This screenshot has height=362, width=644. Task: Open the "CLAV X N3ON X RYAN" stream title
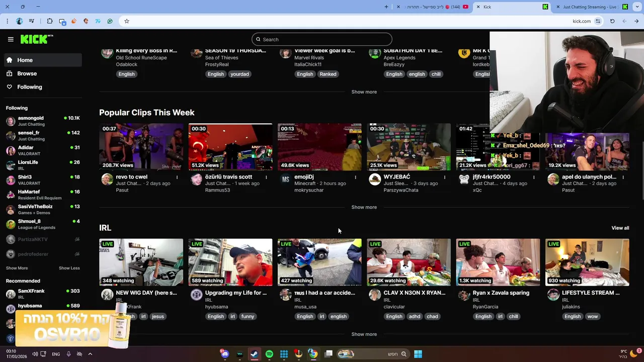pyautogui.click(x=415, y=293)
